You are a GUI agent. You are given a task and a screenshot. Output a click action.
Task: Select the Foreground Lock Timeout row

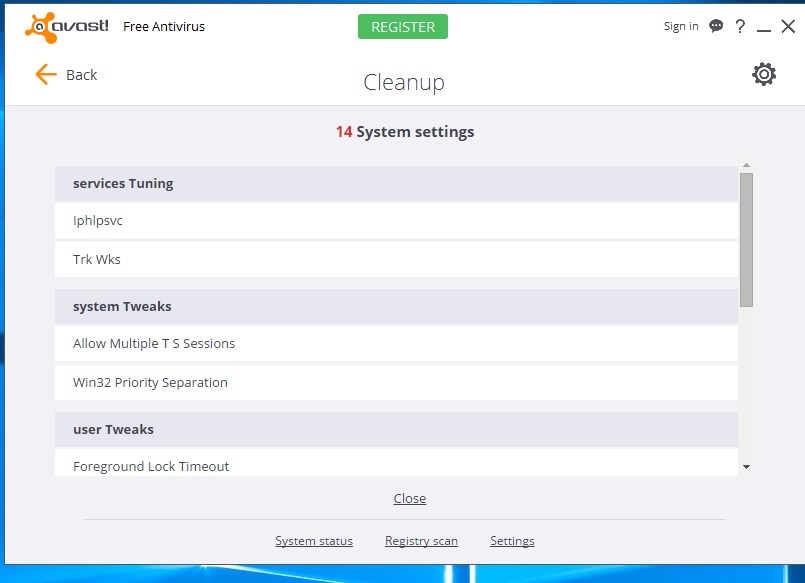[x=396, y=463]
